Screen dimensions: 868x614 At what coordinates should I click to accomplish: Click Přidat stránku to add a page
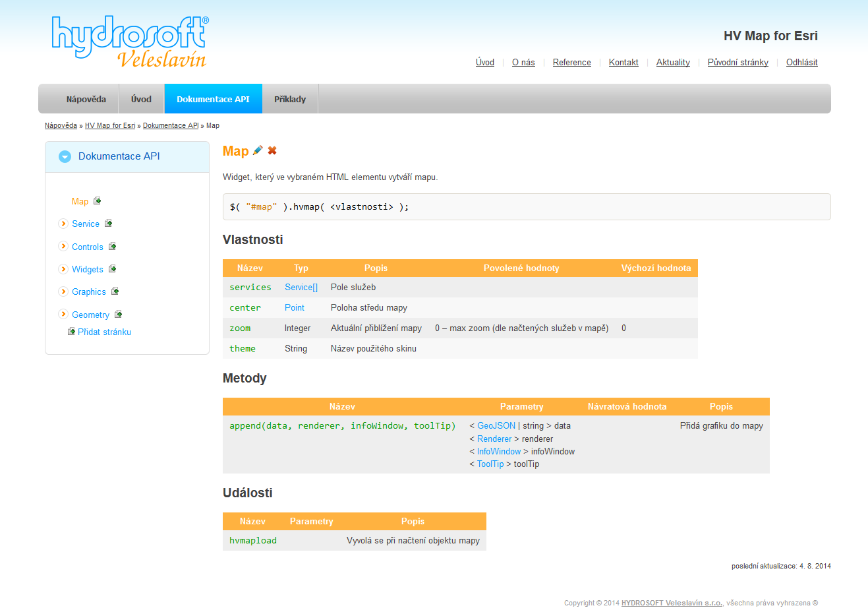click(x=104, y=332)
